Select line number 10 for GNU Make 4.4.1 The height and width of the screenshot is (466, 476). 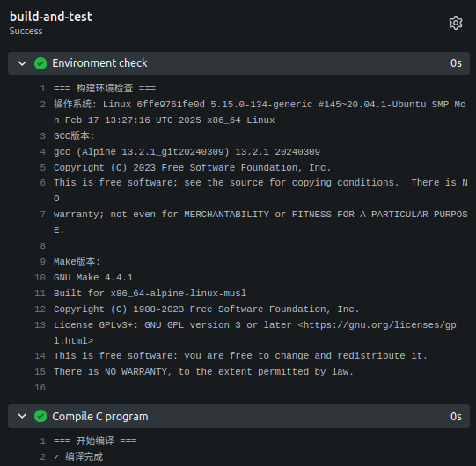tap(40, 278)
